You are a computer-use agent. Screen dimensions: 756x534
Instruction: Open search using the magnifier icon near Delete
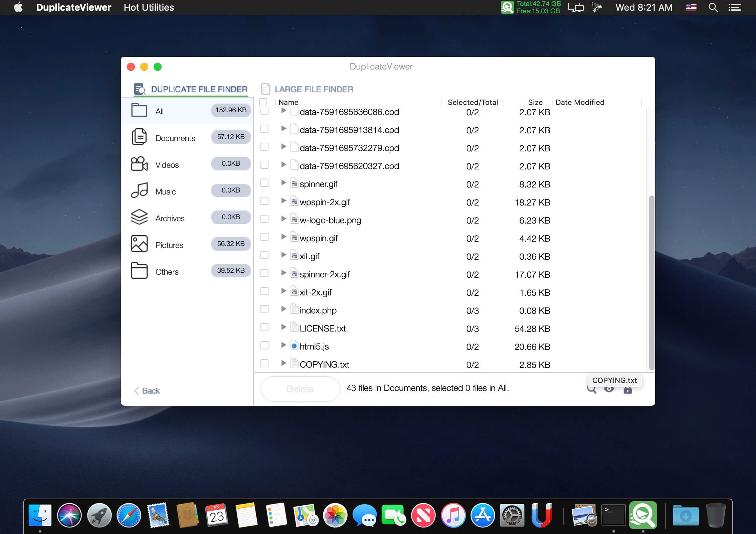[x=592, y=389]
